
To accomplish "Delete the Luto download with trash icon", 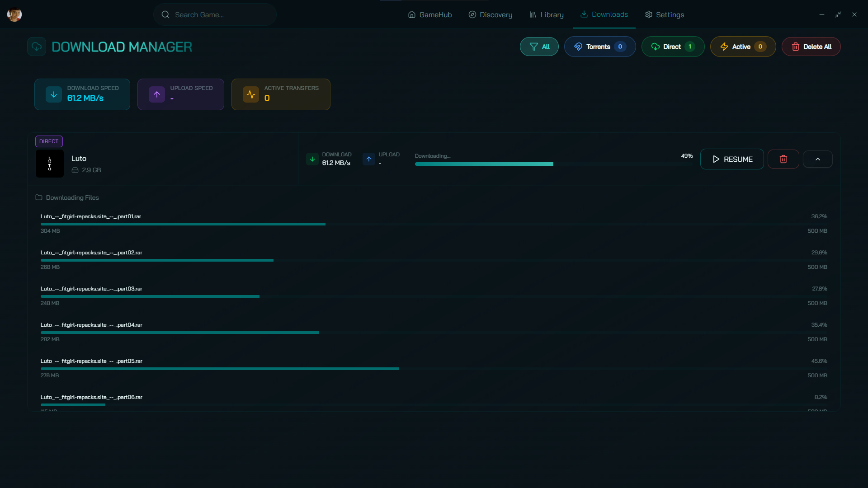I will tap(783, 159).
